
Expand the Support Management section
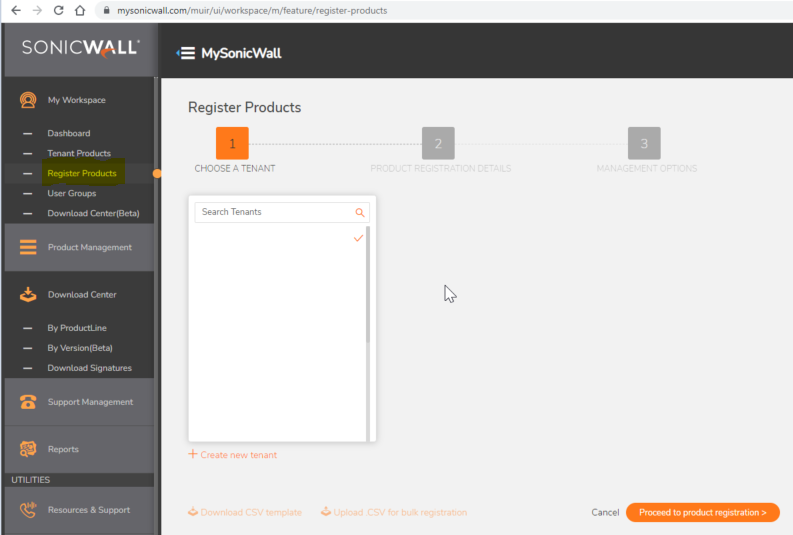[x=90, y=402]
